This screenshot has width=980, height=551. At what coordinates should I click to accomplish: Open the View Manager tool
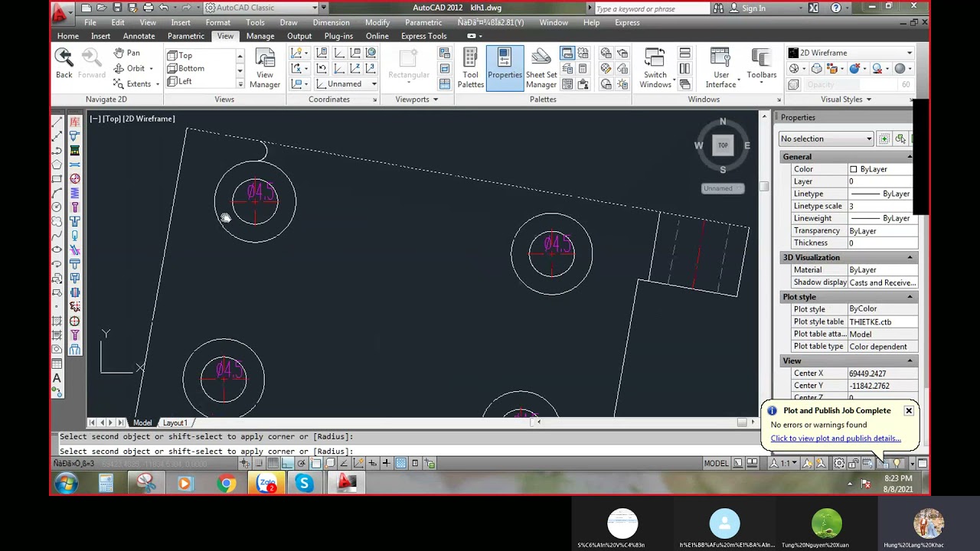[265, 68]
